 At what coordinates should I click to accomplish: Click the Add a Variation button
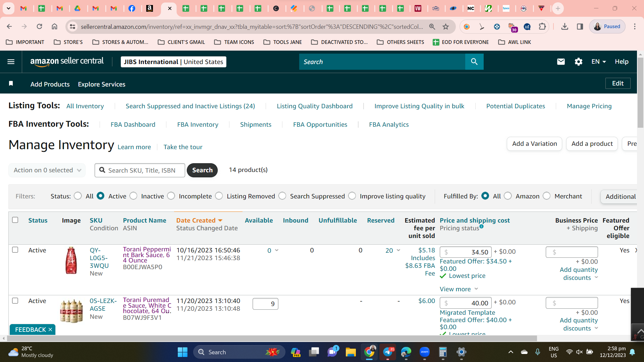[534, 144]
